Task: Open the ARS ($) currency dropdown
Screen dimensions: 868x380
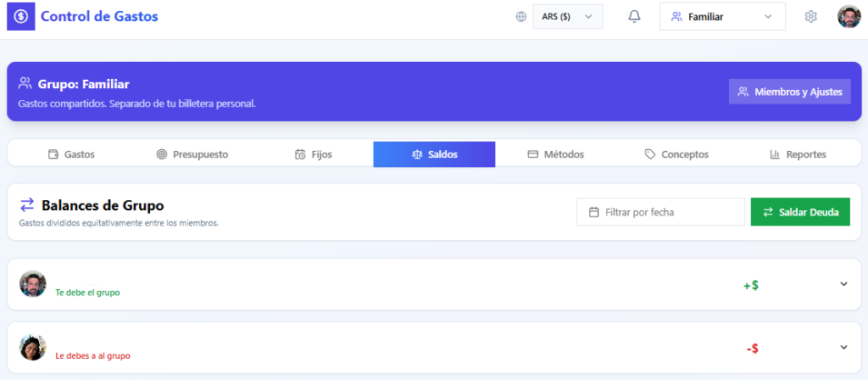Action: 567,16
